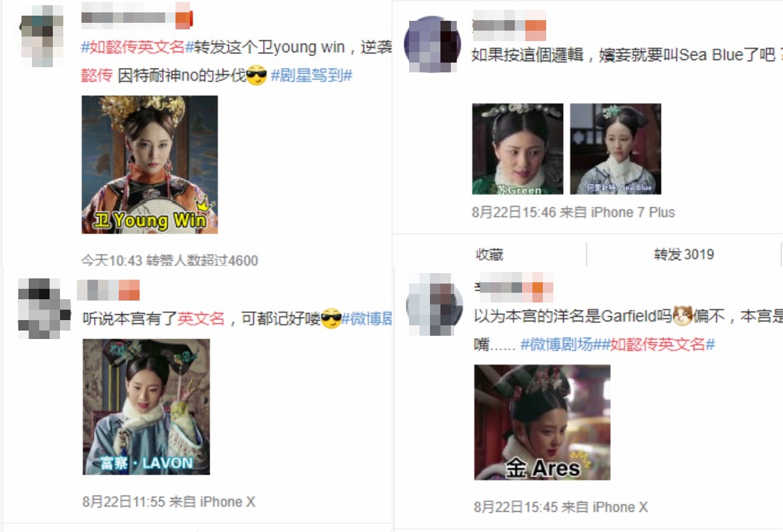783x532 pixels.
Task: Click 转发 3019 button
Action: click(x=684, y=254)
